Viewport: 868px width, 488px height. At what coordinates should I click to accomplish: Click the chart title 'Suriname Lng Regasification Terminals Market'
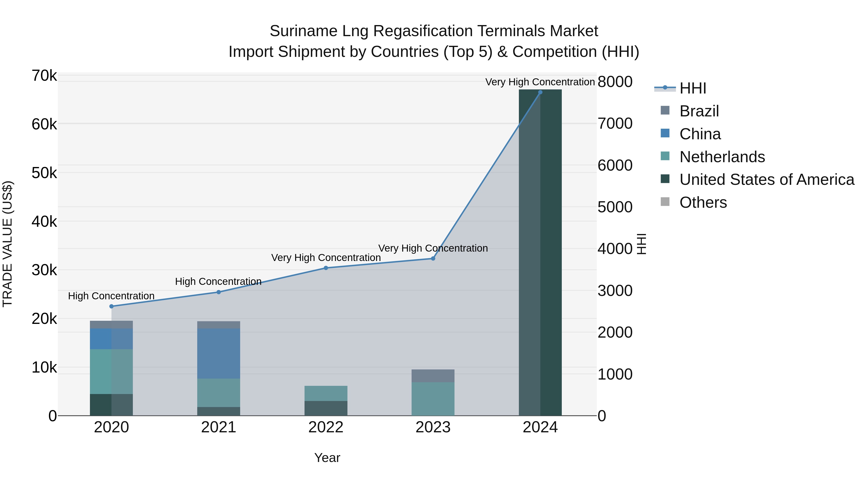tap(434, 31)
